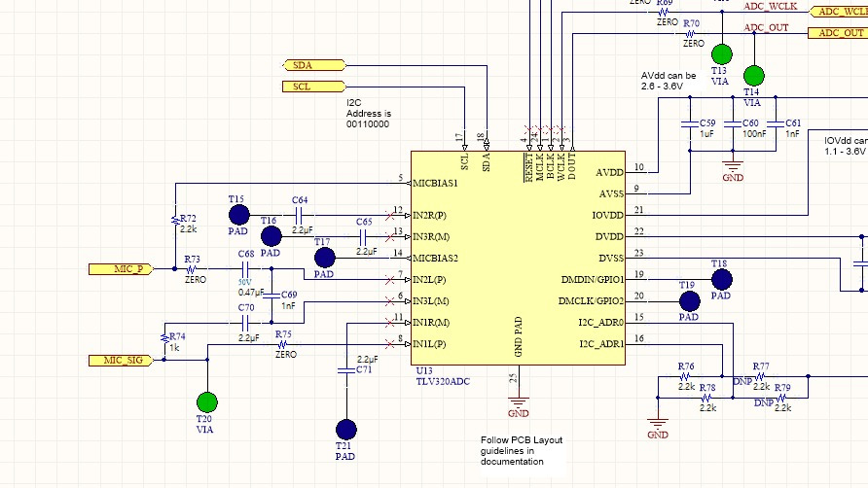Click the AVDD pin label
Screen dimensions: 868x488
tap(609, 173)
